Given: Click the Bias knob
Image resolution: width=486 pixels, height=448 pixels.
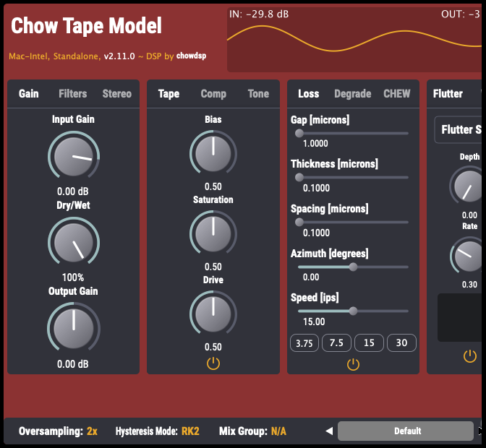Looking at the screenshot, I should (x=213, y=154).
